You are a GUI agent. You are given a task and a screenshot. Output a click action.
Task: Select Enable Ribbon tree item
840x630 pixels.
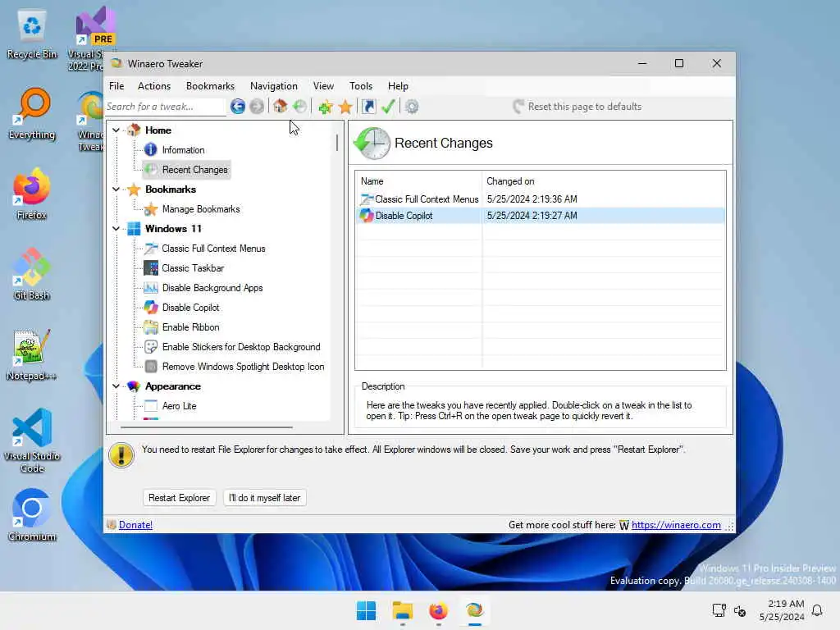190,327
